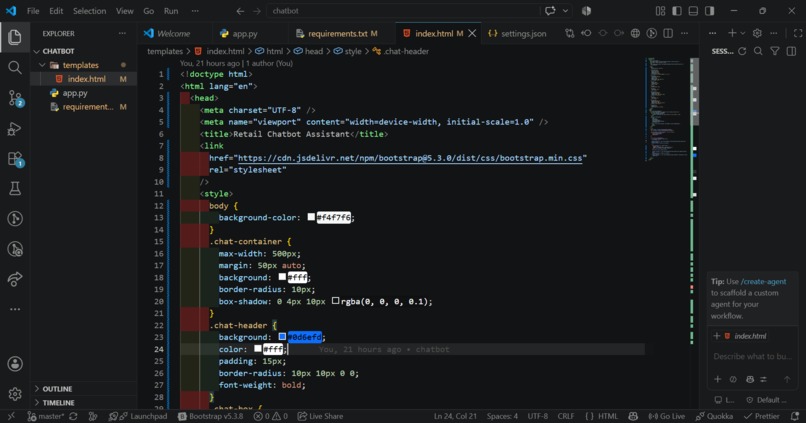Toggle Quokka in status bar

pos(715,416)
